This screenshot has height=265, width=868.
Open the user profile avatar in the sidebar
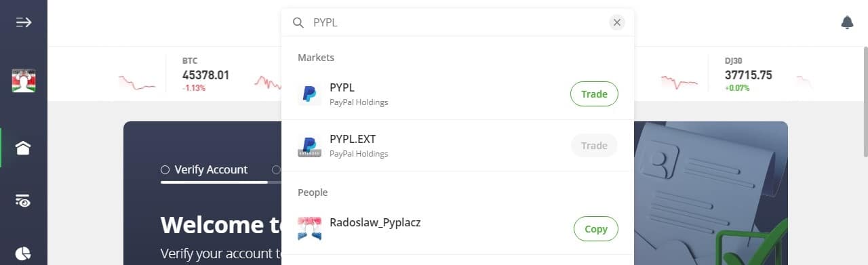[x=24, y=81]
